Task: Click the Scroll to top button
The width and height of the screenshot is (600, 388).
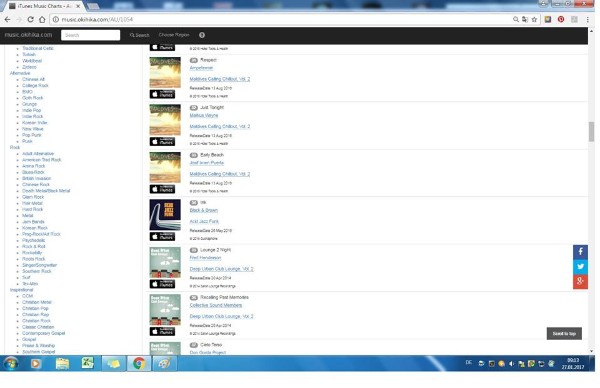Action: pos(564,333)
